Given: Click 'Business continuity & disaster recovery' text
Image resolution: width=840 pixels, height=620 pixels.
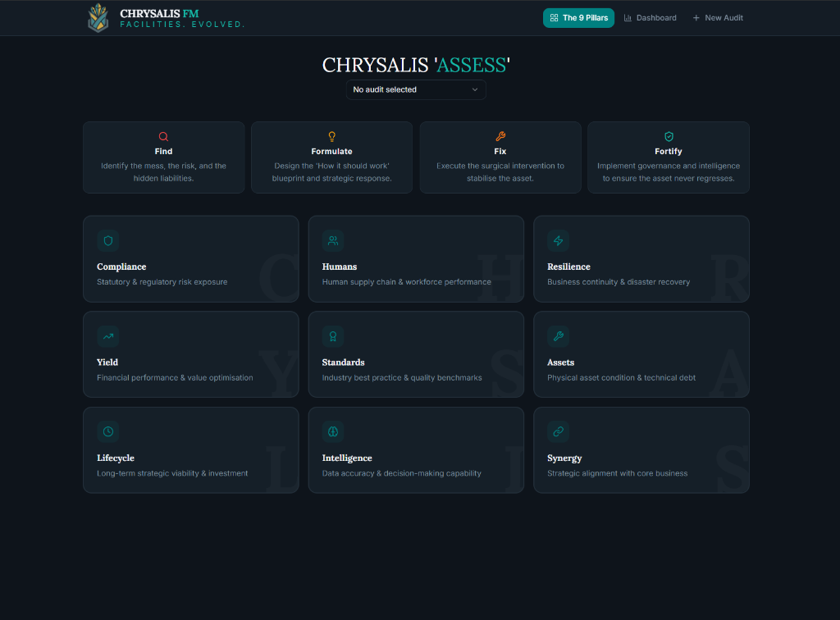Looking at the screenshot, I should 619,282.
